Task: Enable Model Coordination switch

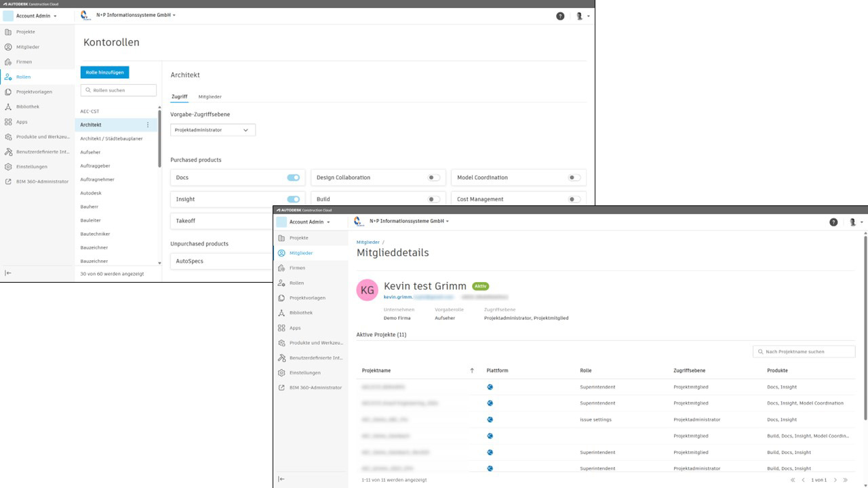Action: pyautogui.click(x=574, y=178)
